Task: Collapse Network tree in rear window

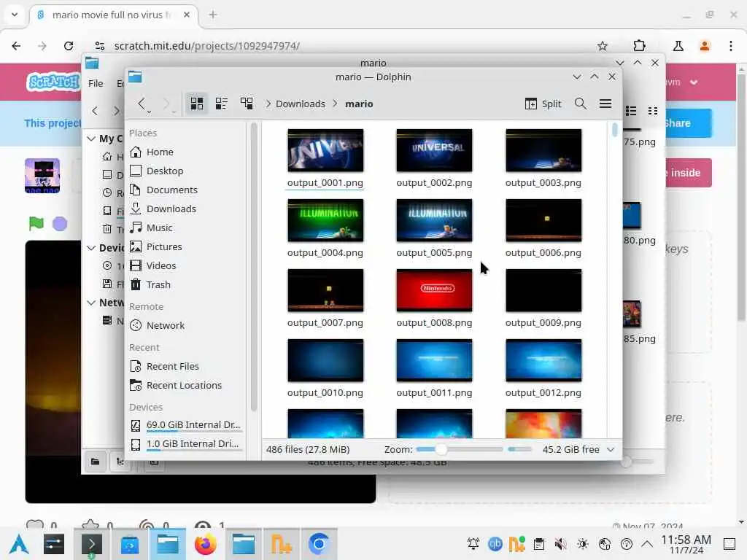Action: 91,303
